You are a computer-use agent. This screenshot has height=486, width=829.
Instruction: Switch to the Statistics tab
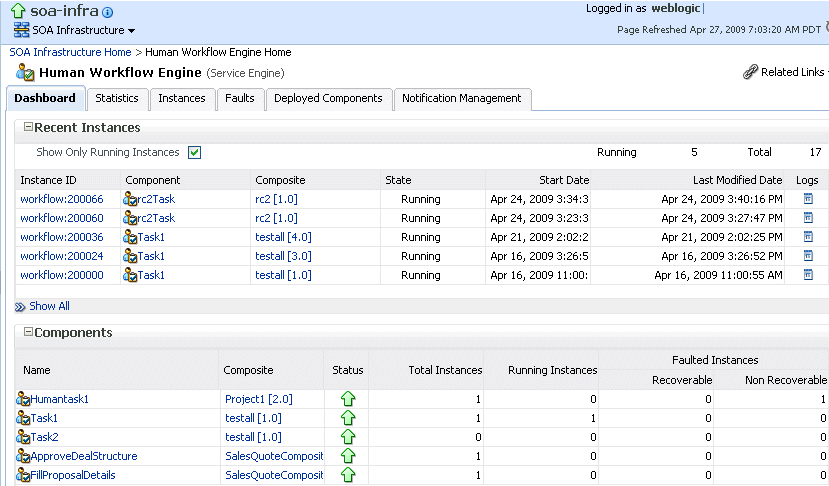117,99
